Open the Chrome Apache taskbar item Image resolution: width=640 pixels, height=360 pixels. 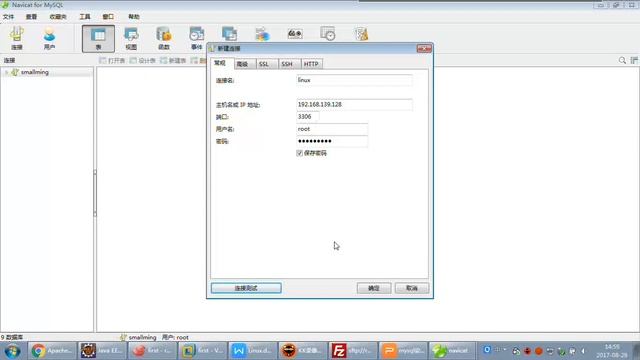pyautogui.click(x=52, y=351)
